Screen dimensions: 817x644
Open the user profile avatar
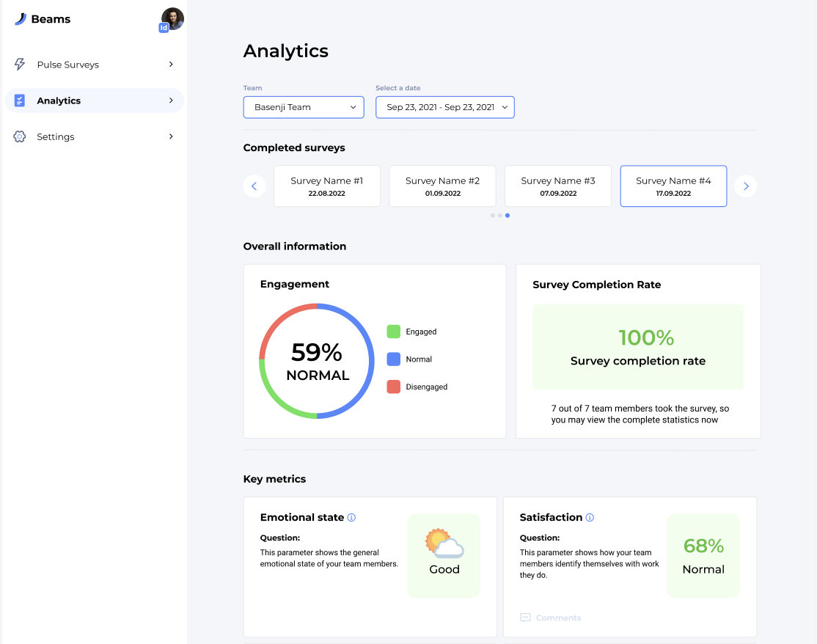click(172, 18)
